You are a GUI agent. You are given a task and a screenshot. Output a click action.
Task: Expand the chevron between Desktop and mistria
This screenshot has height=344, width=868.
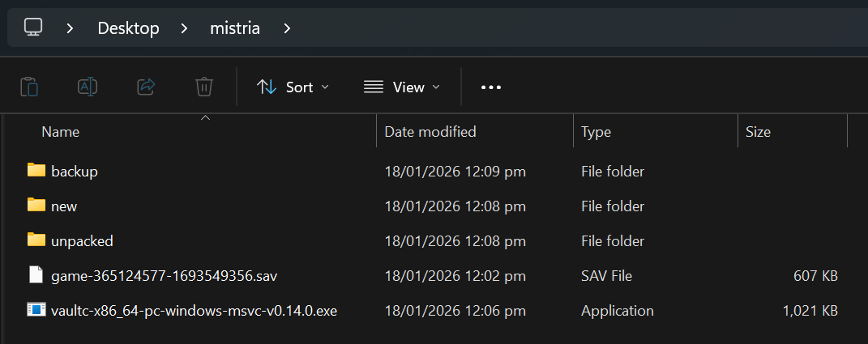point(185,28)
